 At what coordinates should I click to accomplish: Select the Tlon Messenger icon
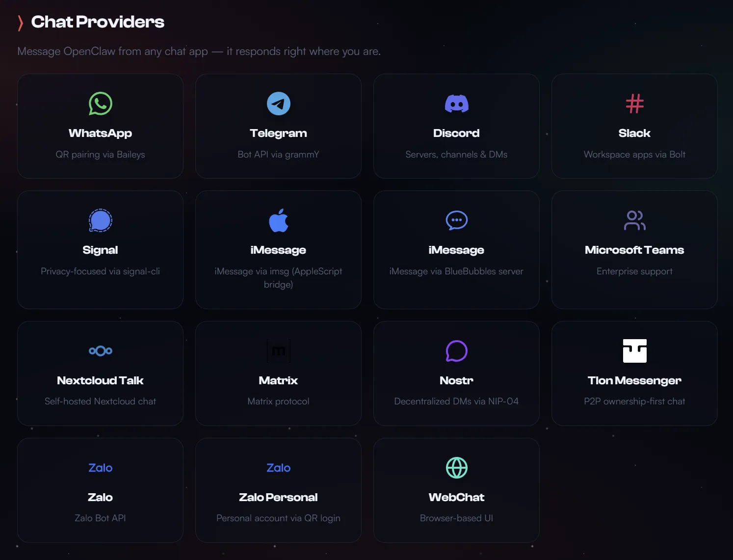634,350
